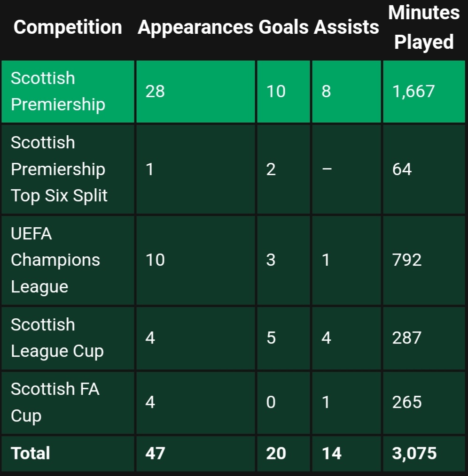Select the Goals column header
Screen dimensions: 468x476
[283, 27]
